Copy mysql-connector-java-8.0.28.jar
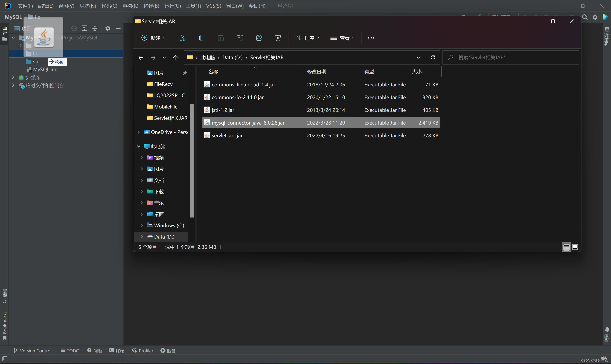Screen dimensions: 611x364 click(x=202, y=38)
